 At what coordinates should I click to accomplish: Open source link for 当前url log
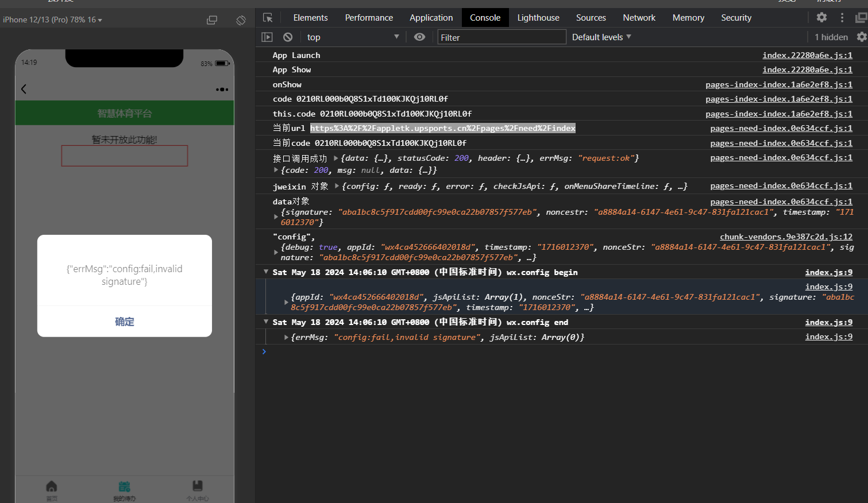781,128
